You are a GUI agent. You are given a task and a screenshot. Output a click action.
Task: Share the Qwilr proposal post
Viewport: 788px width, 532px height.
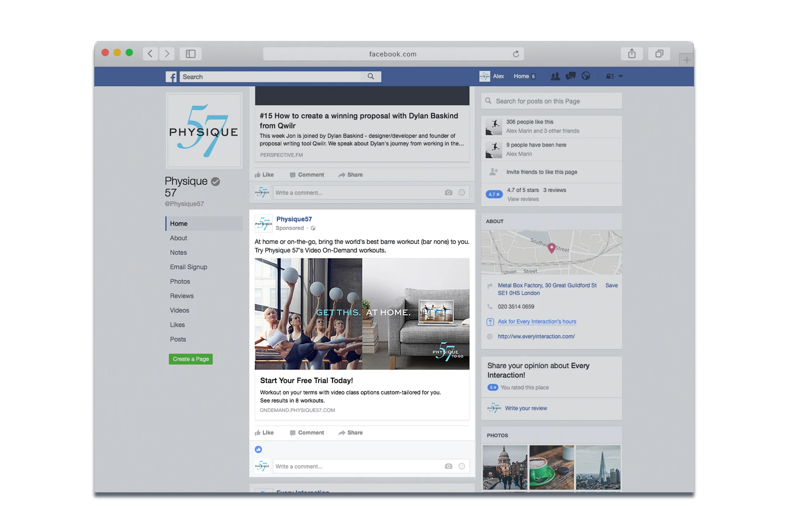[350, 175]
